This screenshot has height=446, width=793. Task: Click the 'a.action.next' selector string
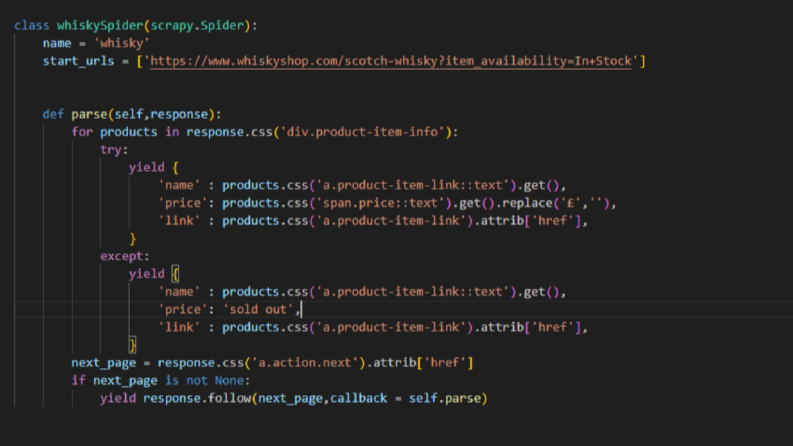[304, 363]
